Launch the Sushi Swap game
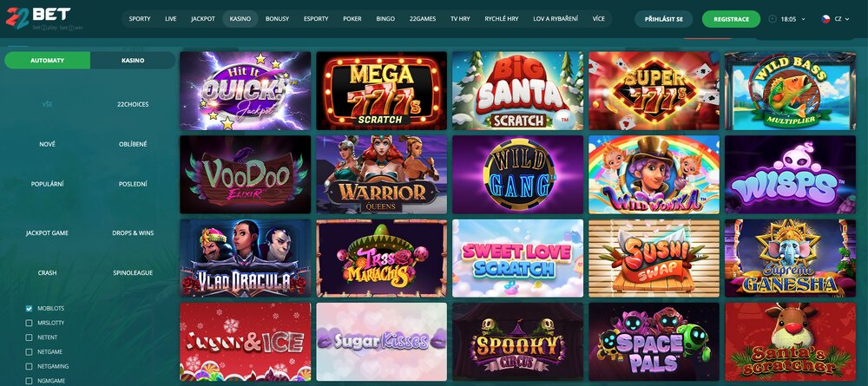868x386 pixels. (x=654, y=258)
